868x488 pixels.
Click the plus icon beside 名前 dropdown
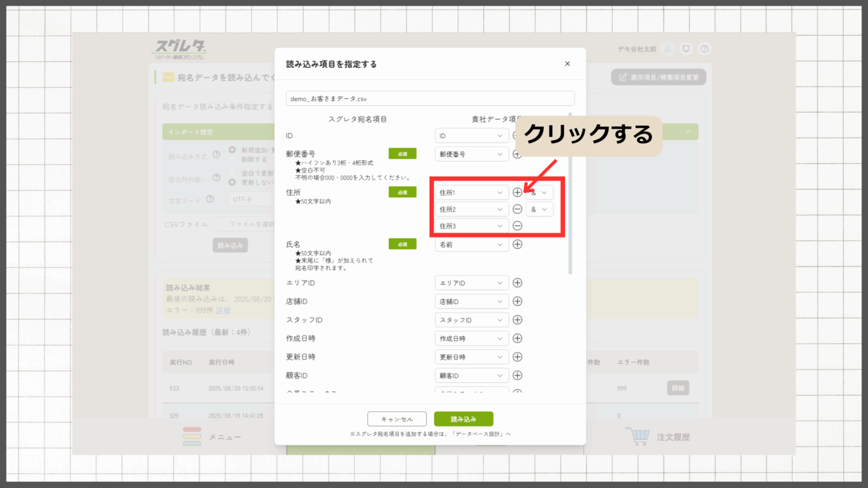[x=518, y=245]
